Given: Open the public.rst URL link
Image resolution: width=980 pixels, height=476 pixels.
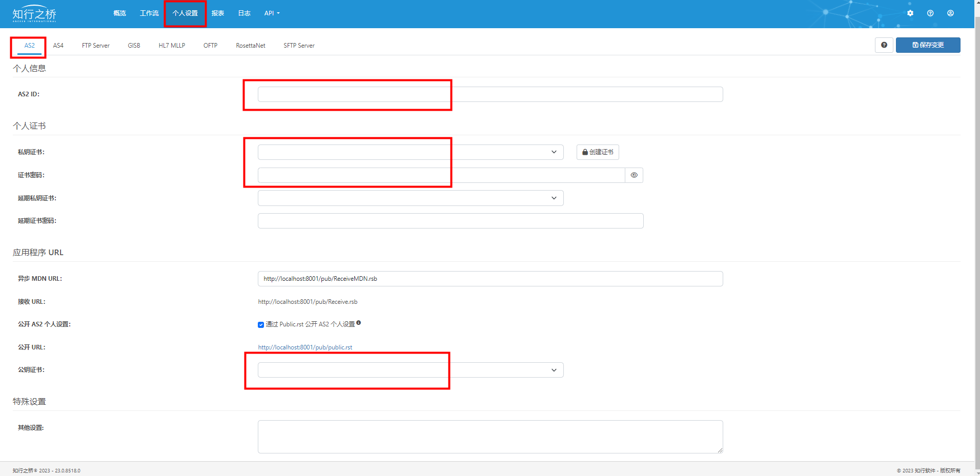Looking at the screenshot, I should [x=305, y=347].
